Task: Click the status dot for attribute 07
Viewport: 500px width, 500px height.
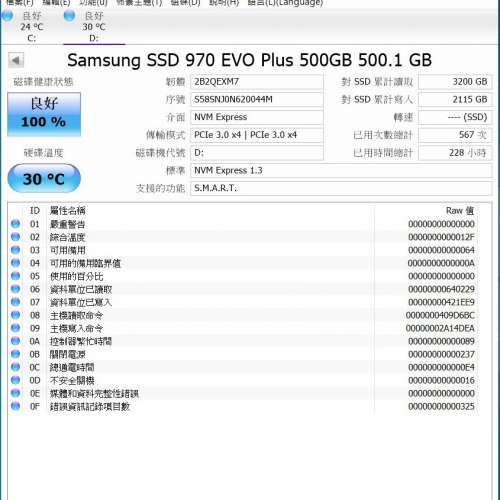Action: pyautogui.click(x=15, y=302)
